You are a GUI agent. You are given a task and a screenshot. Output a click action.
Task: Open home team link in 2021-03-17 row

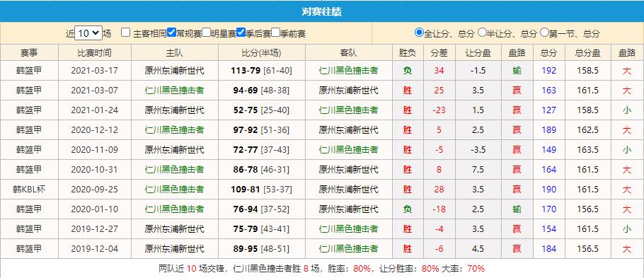click(x=174, y=71)
